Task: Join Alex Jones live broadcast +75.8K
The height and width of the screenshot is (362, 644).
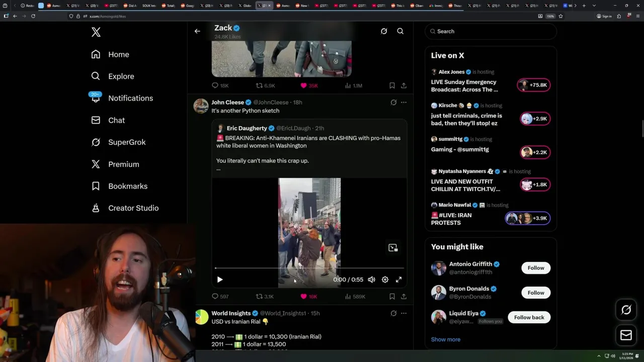Action: (534, 85)
